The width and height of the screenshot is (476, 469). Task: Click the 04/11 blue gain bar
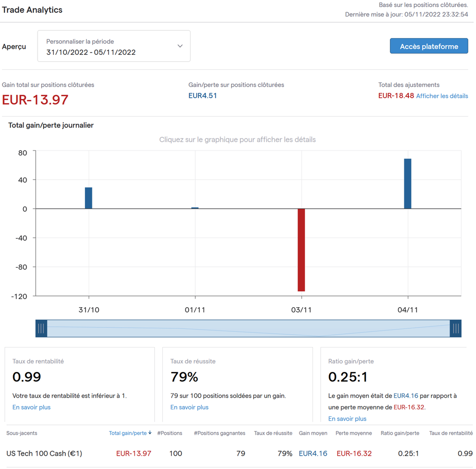(x=407, y=183)
